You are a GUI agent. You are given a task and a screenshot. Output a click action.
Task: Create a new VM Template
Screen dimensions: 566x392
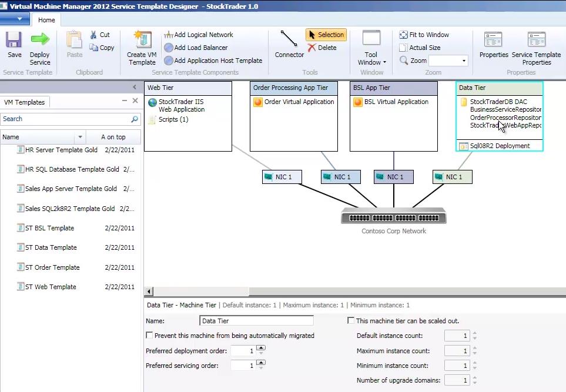tap(142, 48)
